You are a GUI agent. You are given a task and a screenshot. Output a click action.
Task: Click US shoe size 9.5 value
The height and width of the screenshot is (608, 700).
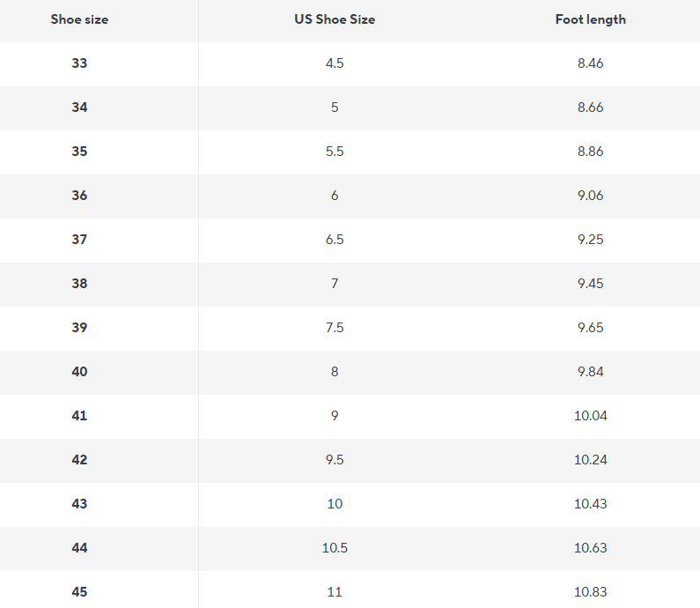pyautogui.click(x=335, y=460)
